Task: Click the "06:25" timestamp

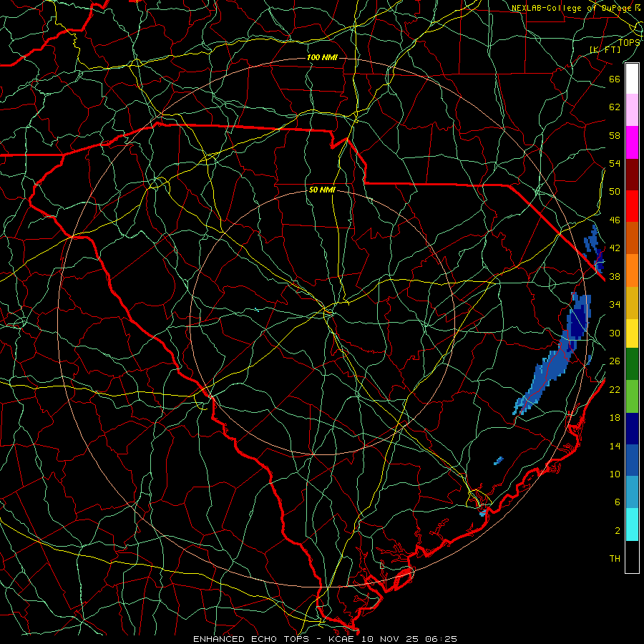Action: 441,639
